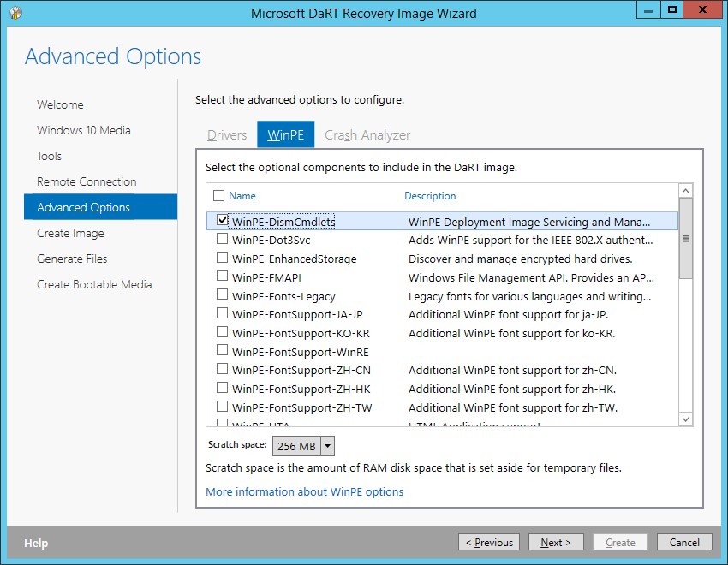Check WinPE-EnhancedStorage for encrypted drive support

coord(222,259)
